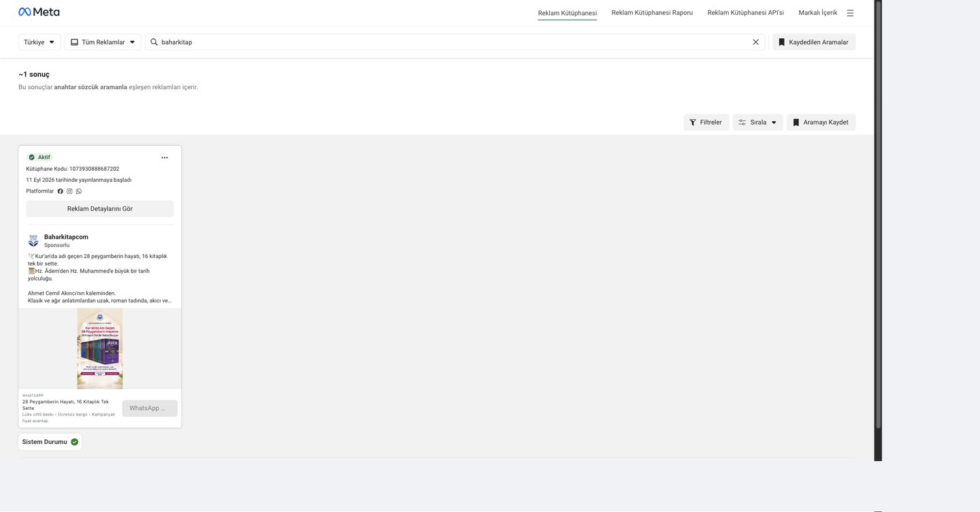Open the Türkiye country dropdown
This screenshot has width=980, height=512.
pos(39,42)
